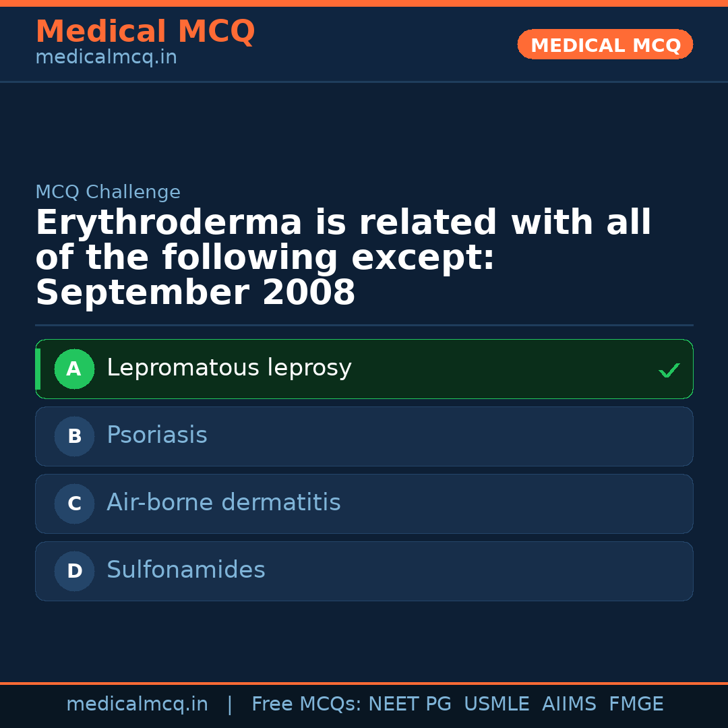Click the letter D circle icon

point(74,571)
